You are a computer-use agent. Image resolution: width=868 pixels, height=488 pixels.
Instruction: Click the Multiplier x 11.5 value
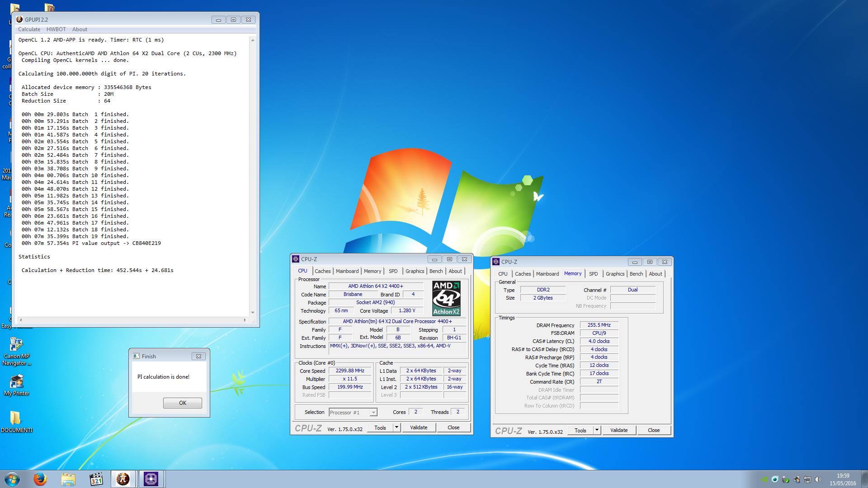pos(350,379)
